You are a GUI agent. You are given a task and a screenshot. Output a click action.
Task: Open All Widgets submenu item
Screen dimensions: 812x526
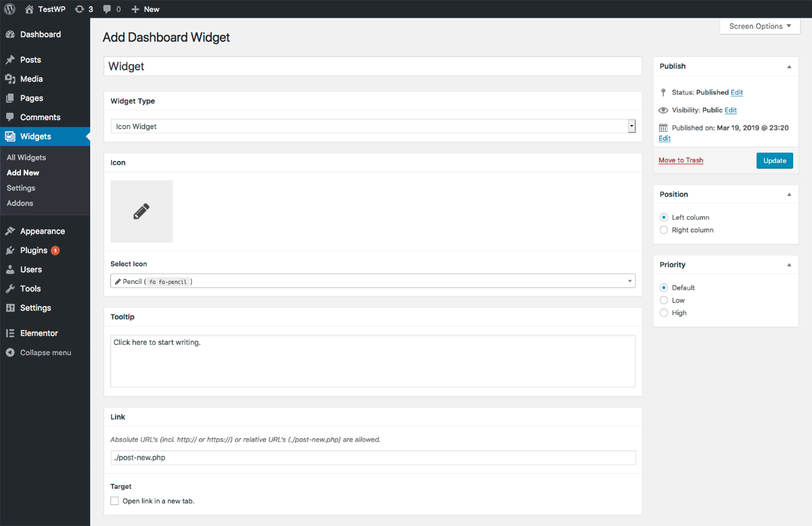coord(26,158)
